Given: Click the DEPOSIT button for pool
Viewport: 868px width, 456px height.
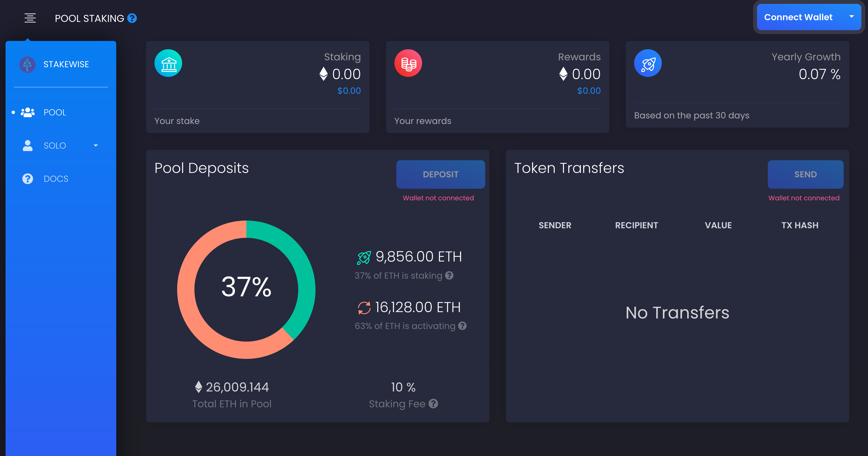Looking at the screenshot, I should coord(440,174).
